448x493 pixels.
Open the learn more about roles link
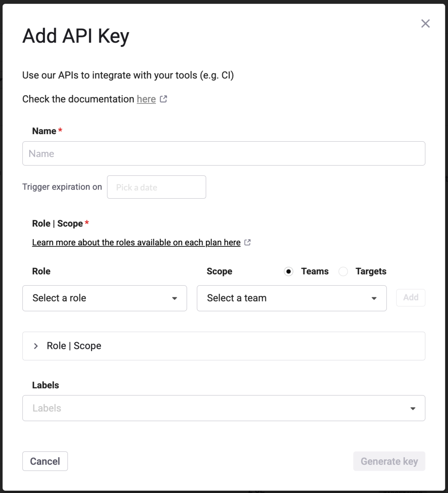click(x=136, y=243)
